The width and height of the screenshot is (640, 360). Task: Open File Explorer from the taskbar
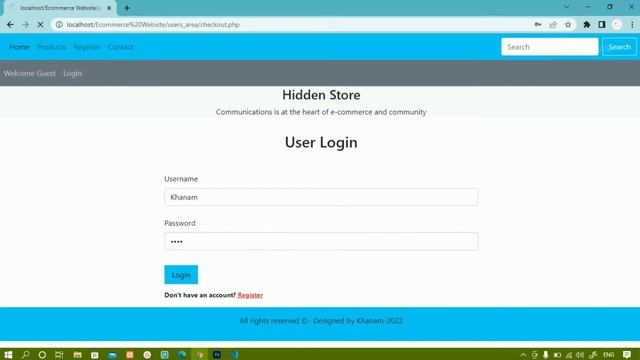pyautogui.click(x=77, y=355)
